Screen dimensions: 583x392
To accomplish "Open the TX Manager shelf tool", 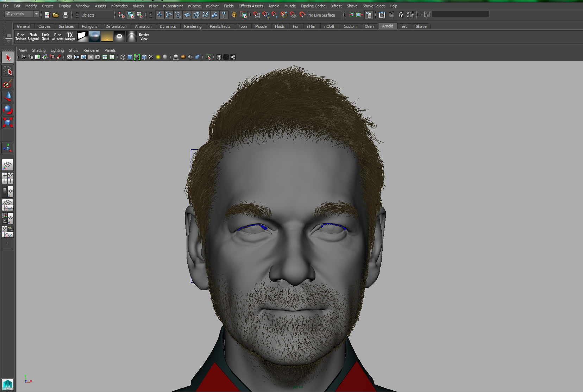I will [70, 37].
